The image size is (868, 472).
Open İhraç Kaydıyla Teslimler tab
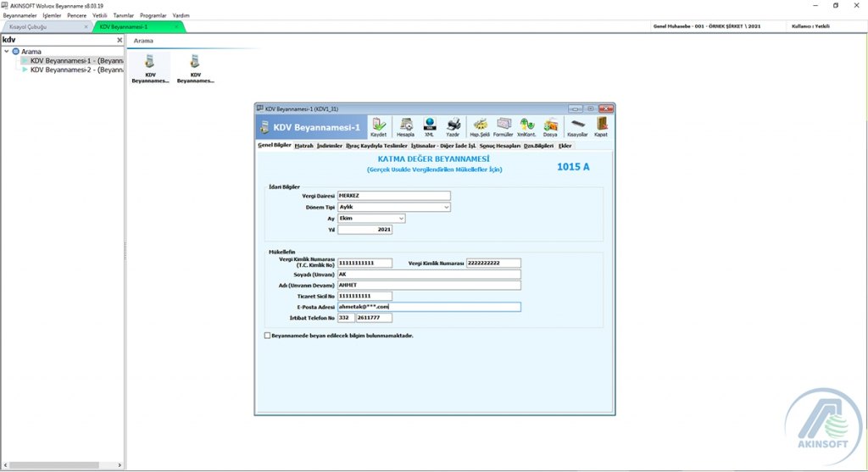(x=377, y=146)
